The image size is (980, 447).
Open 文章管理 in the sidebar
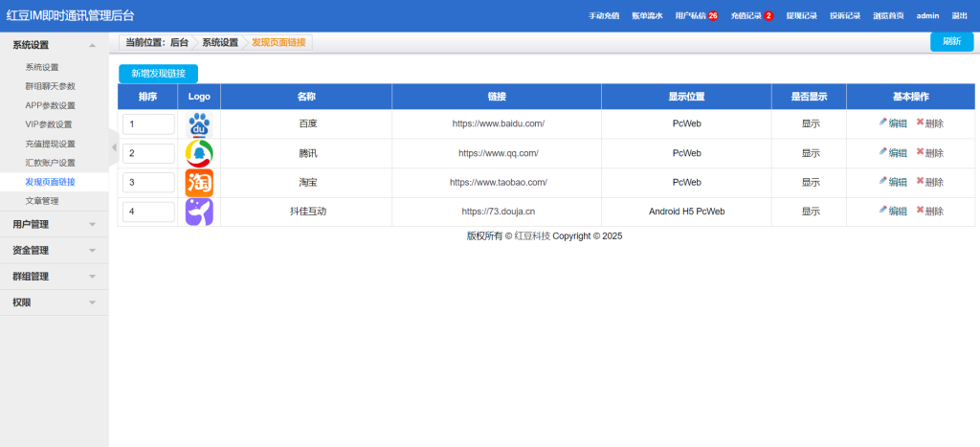click(42, 201)
